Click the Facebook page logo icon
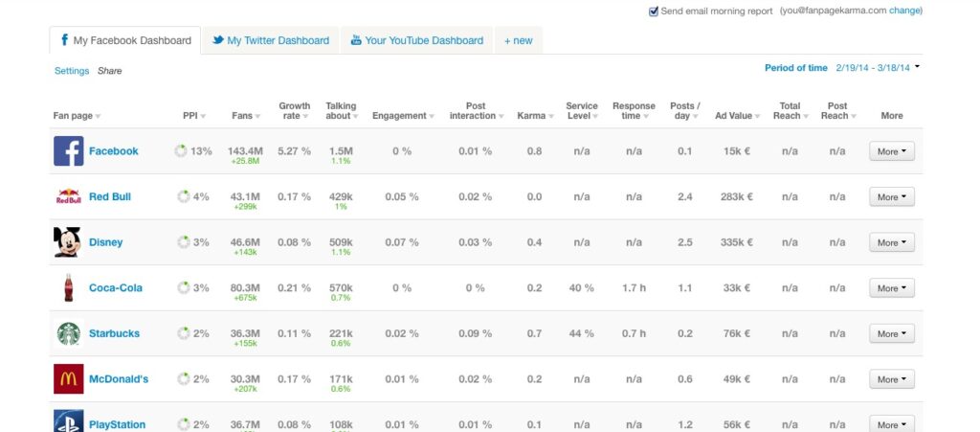The width and height of the screenshot is (980, 432). 68,151
